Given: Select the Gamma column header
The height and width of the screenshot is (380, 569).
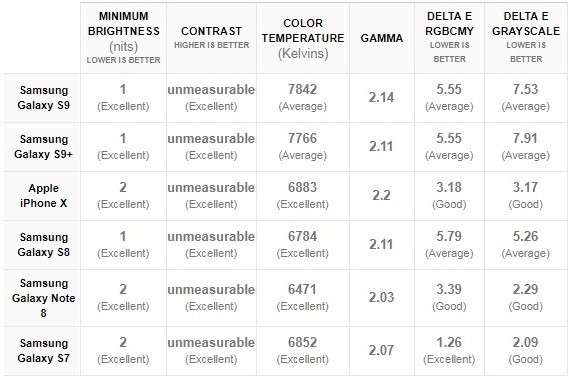Looking at the screenshot, I should point(382,38).
